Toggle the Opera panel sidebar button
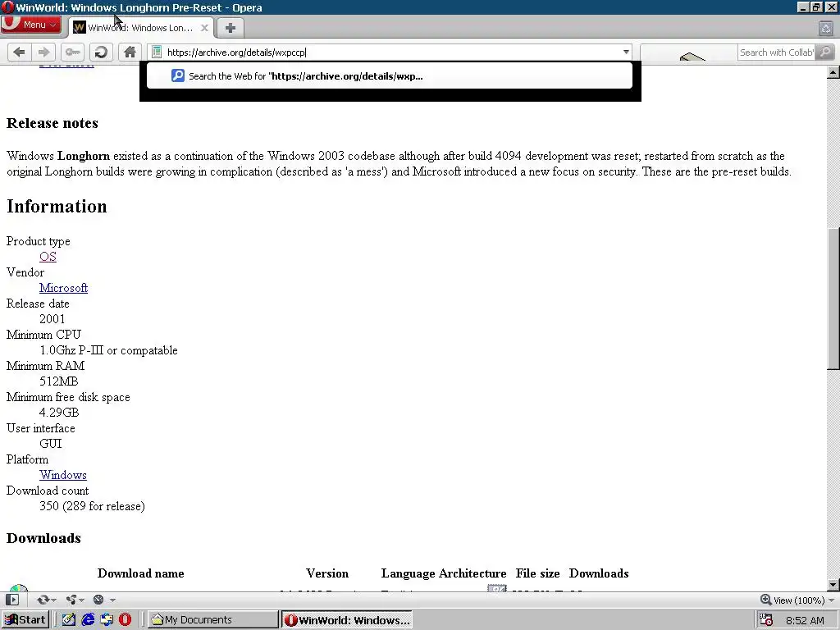 point(12,600)
